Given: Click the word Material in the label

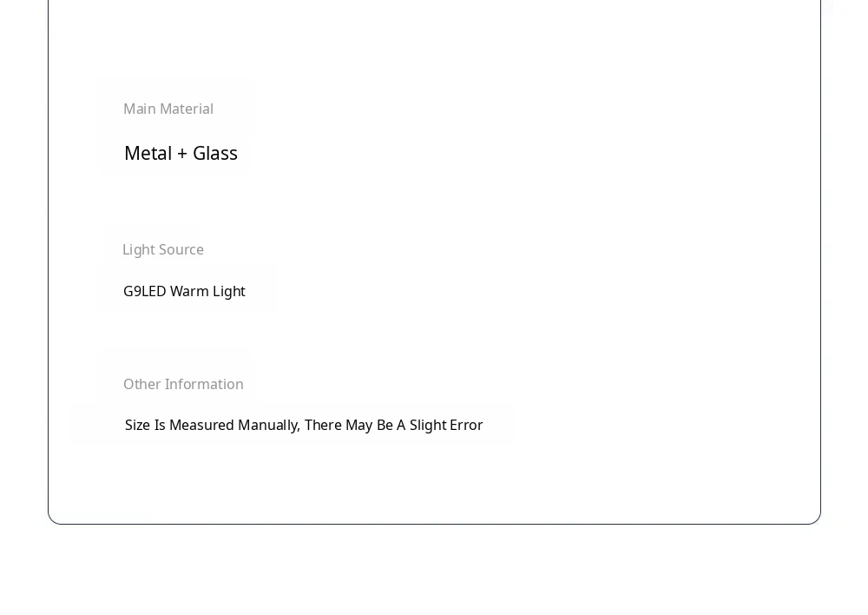Looking at the screenshot, I should click(x=186, y=109).
